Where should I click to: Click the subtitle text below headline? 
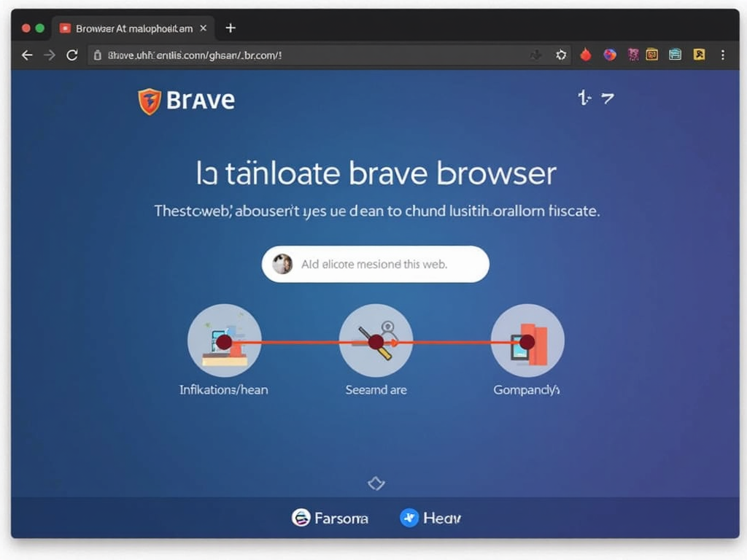pyautogui.click(x=377, y=211)
